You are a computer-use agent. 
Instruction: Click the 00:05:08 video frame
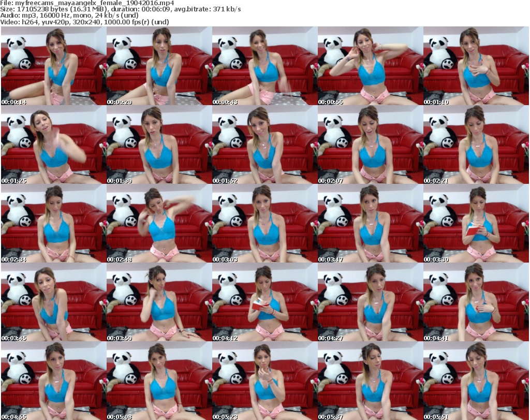[x=159, y=381]
